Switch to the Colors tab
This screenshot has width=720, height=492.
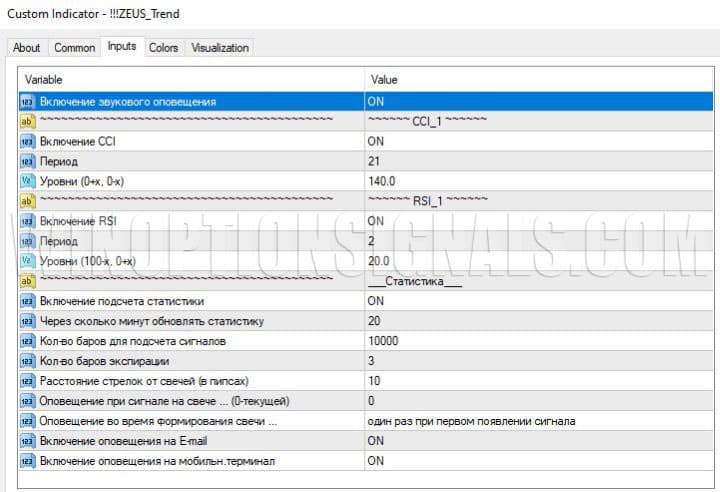[163, 47]
